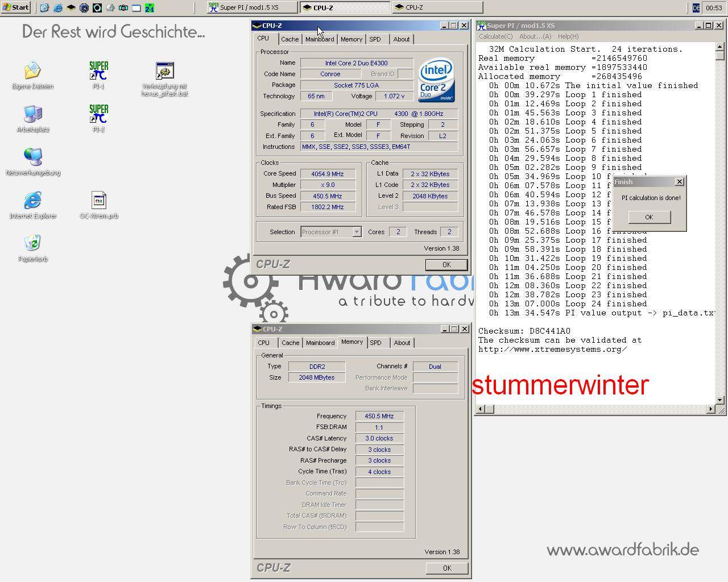Click the round clock-like quick launch icon
Viewport: 728px width, 582px height.
(x=84, y=7)
